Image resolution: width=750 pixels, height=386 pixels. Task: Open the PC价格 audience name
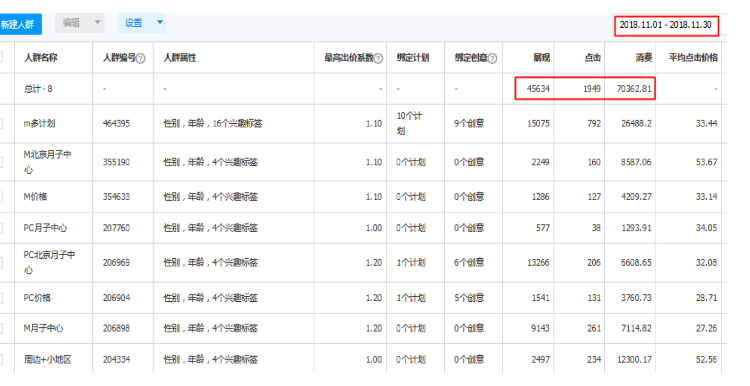click(x=37, y=298)
